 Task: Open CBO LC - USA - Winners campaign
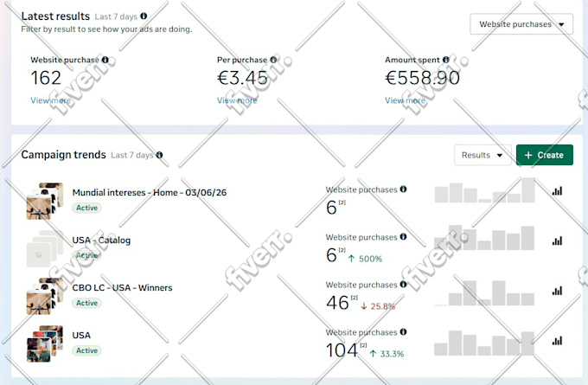tap(122, 288)
